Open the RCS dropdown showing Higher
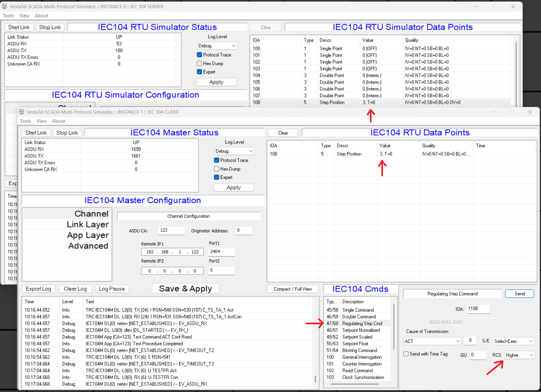The image size is (541, 392). [x=519, y=355]
